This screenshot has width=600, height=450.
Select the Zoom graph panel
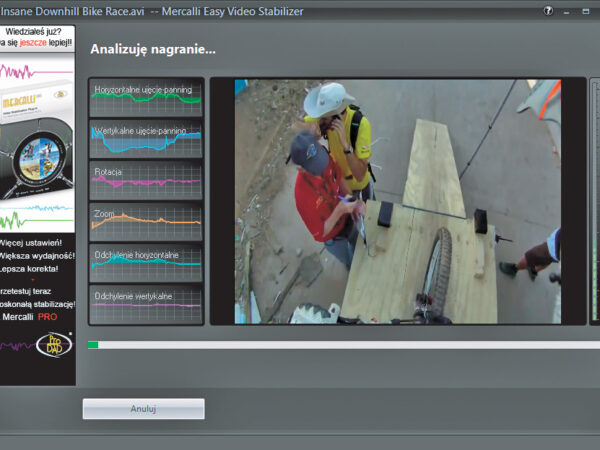point(146,221)
